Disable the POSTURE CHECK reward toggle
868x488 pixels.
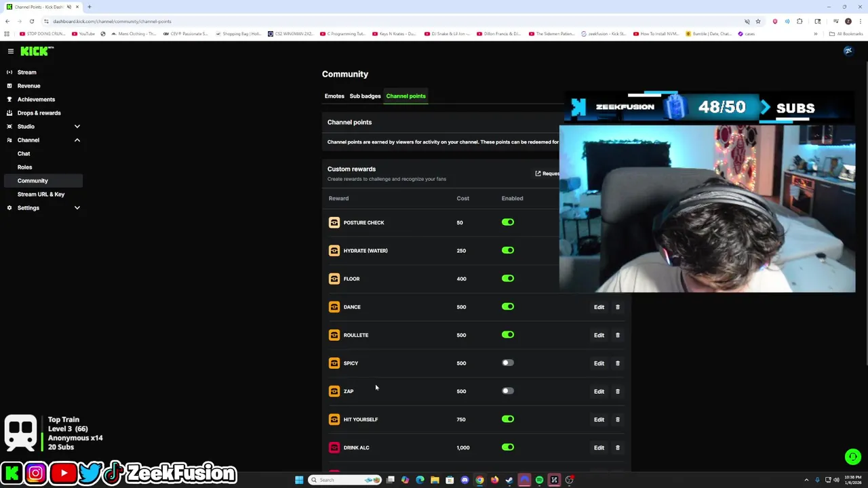pyautogui.click(x=508, y=222)
